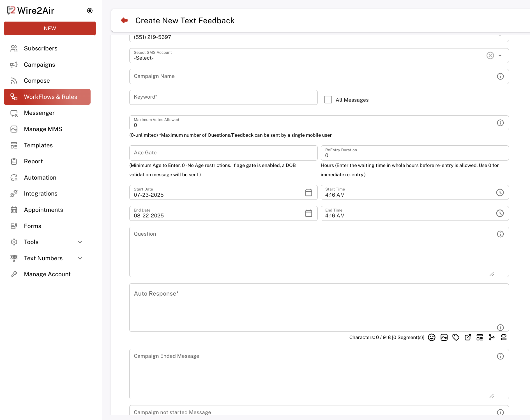The width and height of the screenshot is (530, 420).
Task: Go to the Automation menu item
Action: (x=40, y=178)
